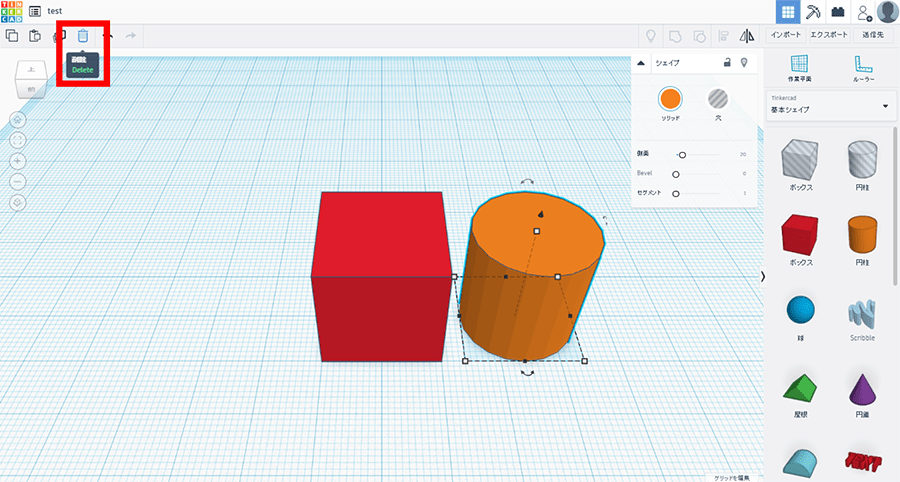Collapse the right shapes sidebar chevron
This screenshot has width=900, height=482.
pyautogui.click(x=763, y=276)
